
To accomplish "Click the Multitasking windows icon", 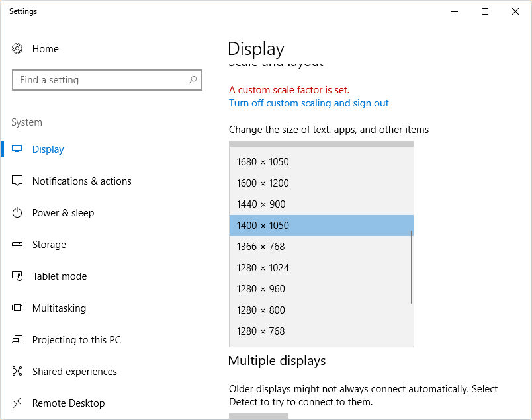I will 18,308.
